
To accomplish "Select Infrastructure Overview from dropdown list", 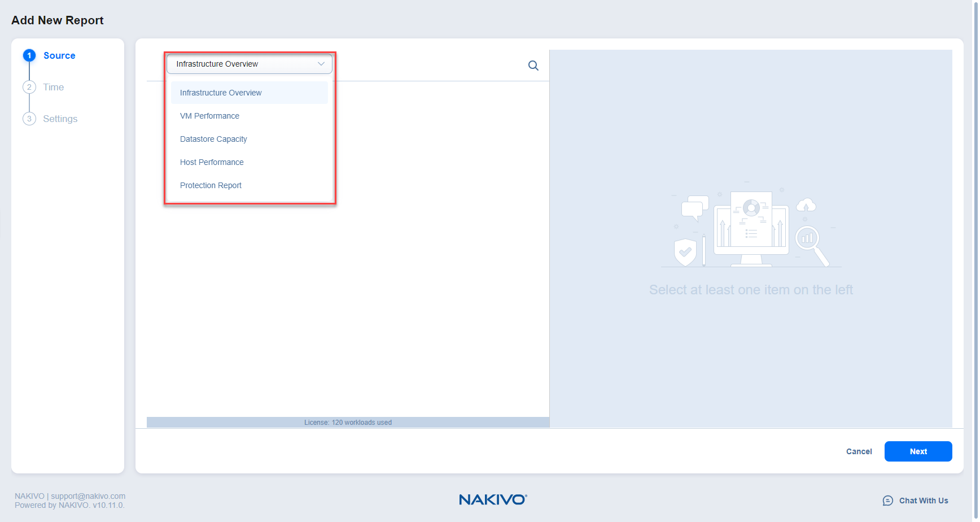I will (x=221, y=93).
